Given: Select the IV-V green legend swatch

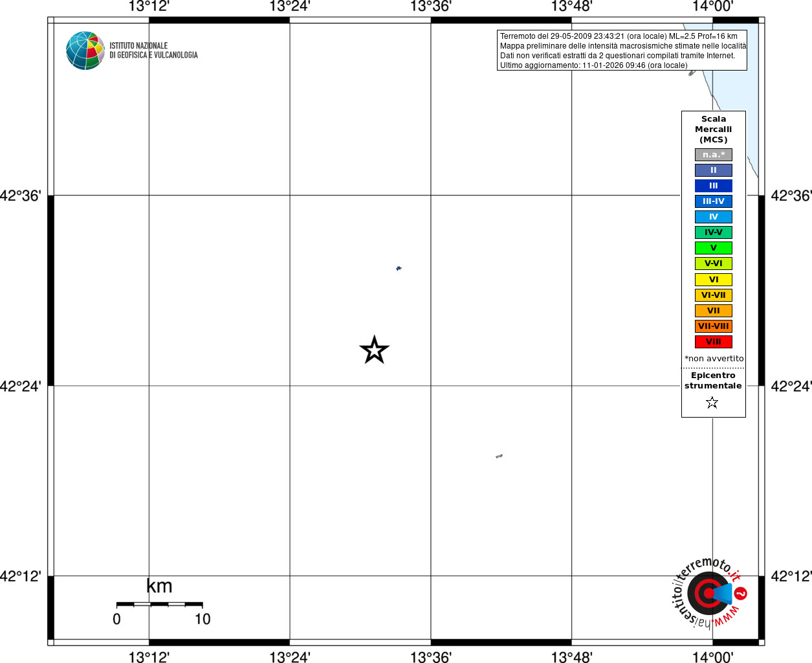Looking at the screenshot, I should click(714, 232).
